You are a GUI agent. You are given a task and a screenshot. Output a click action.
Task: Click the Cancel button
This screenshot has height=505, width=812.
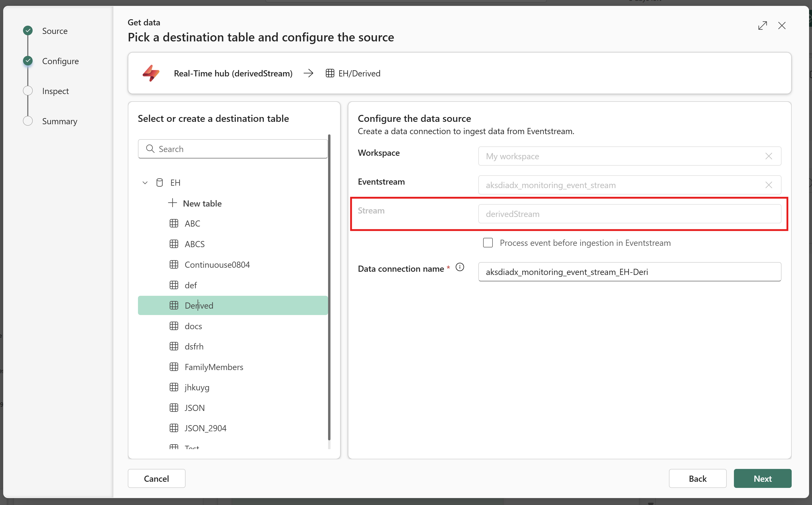click(x=156, y=478)
